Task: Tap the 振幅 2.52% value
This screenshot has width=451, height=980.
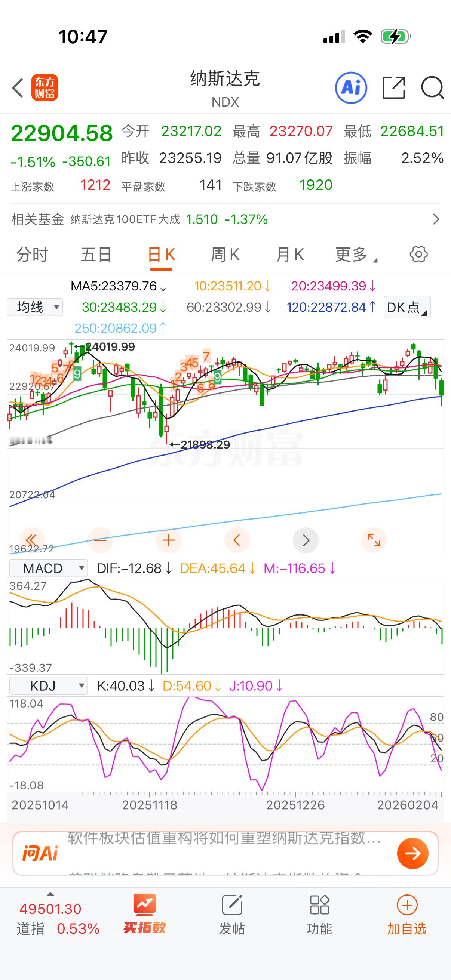Action: pos(394,158)
